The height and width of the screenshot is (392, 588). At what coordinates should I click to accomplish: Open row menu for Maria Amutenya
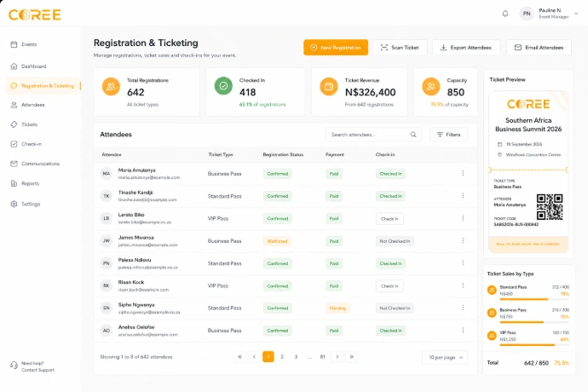pyautogui.click(x=463, y=173)
